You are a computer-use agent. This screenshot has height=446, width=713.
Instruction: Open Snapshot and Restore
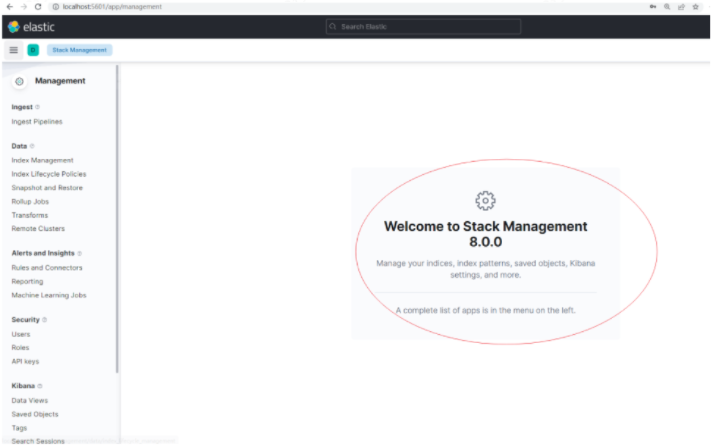pyautogui.click(x=47, y=188)
